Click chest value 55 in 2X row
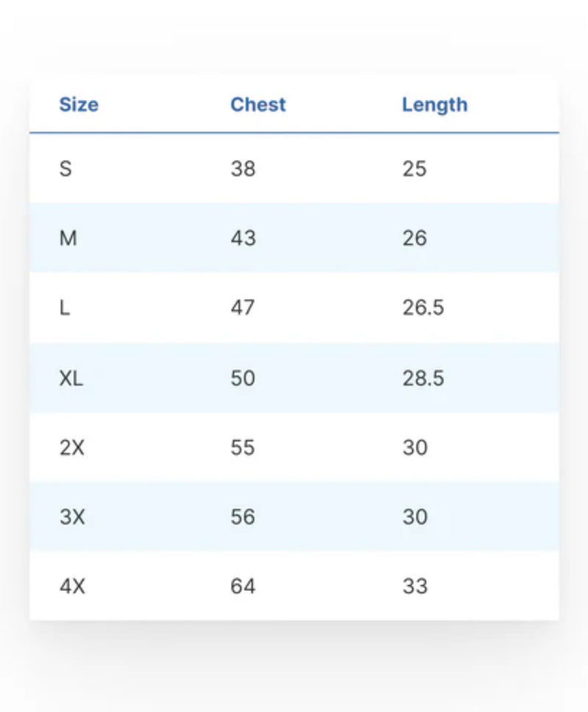 (243, 447)
